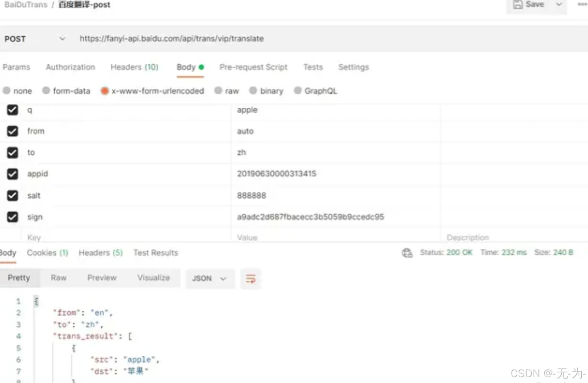
Task: Toggle the wrap lines icon
Action: (x=251, y=279)
